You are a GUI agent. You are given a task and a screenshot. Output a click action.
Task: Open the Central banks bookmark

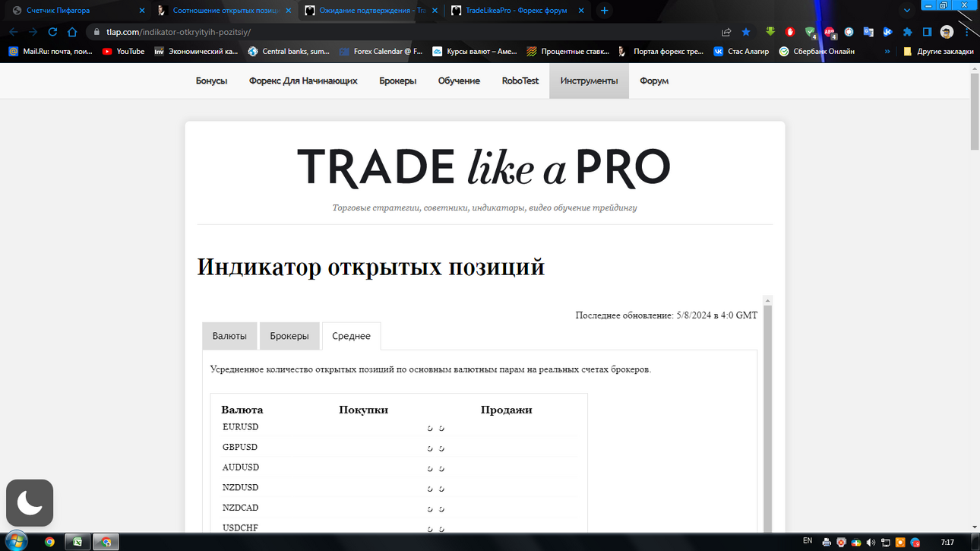click(289, 52)
